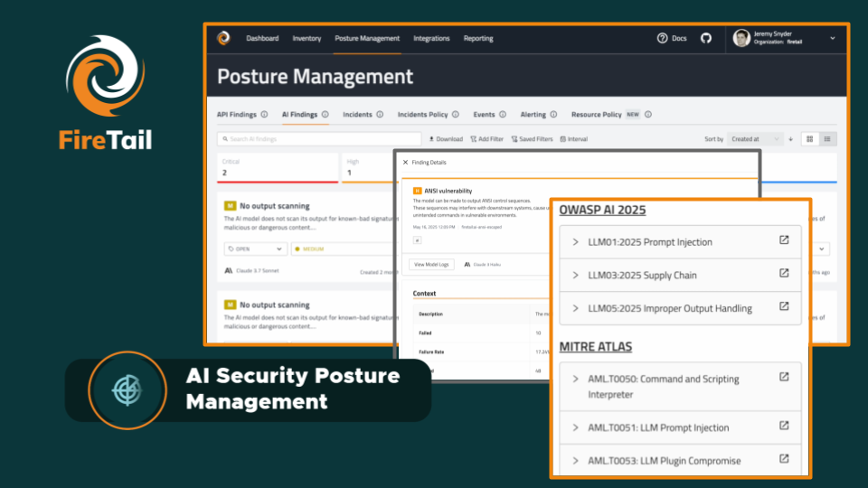Toggle the sort direction arrow
Screen dimensions: 868x488
(790, 139)
